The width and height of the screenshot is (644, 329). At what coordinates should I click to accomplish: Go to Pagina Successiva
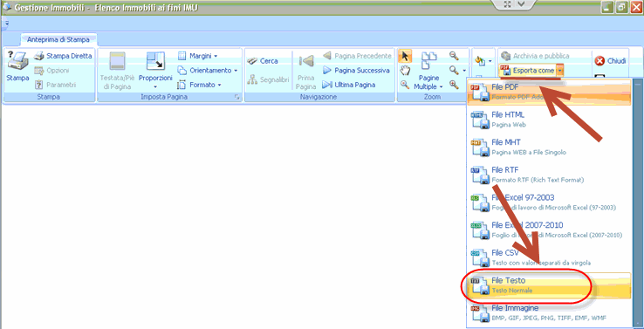point(356,71)
